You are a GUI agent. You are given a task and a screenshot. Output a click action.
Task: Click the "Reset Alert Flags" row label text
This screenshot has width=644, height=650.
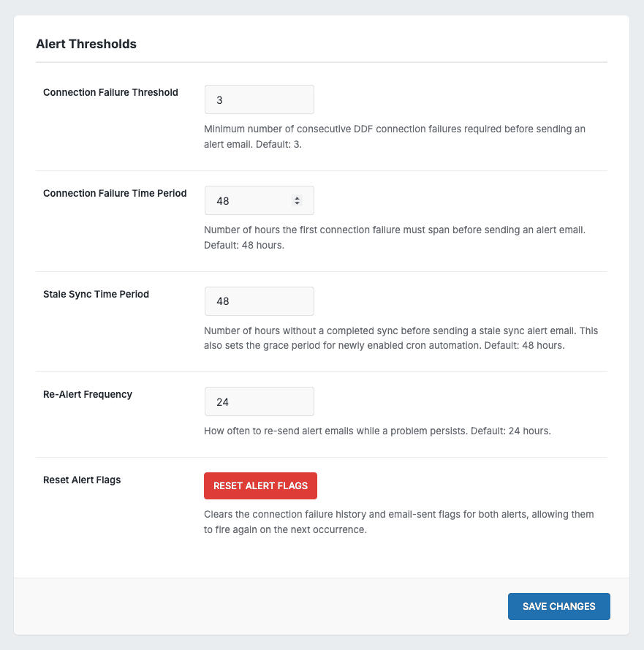coord(82,480)
